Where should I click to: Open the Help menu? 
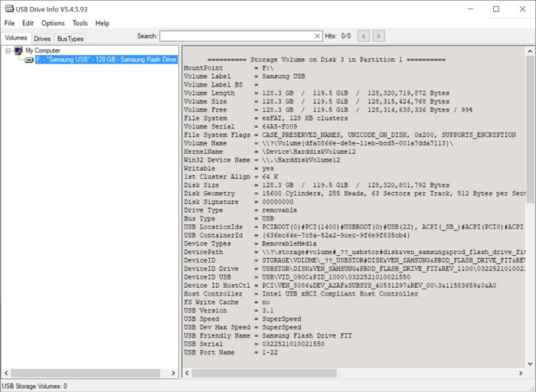102,23
